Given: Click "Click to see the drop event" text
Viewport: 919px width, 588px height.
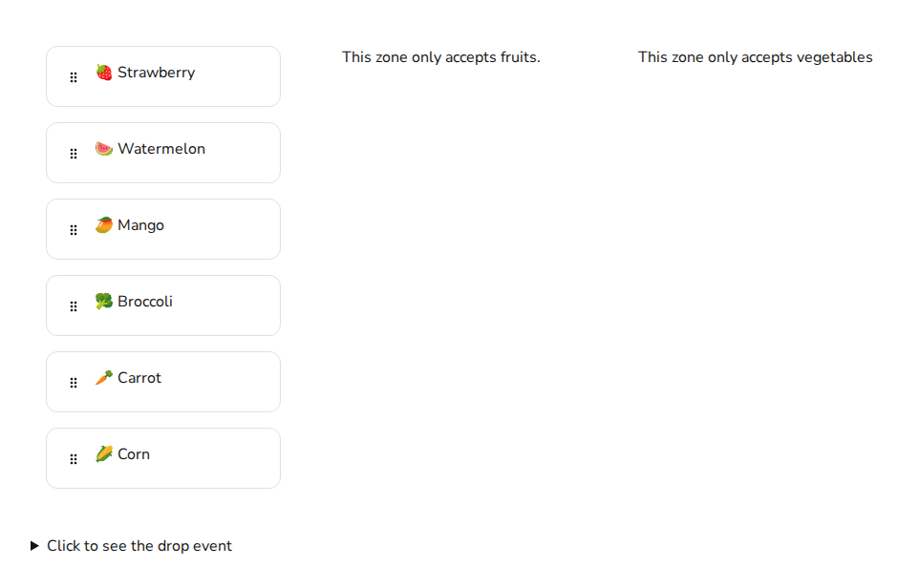Looking at the screenshot, I should click(x=139, y=546).
